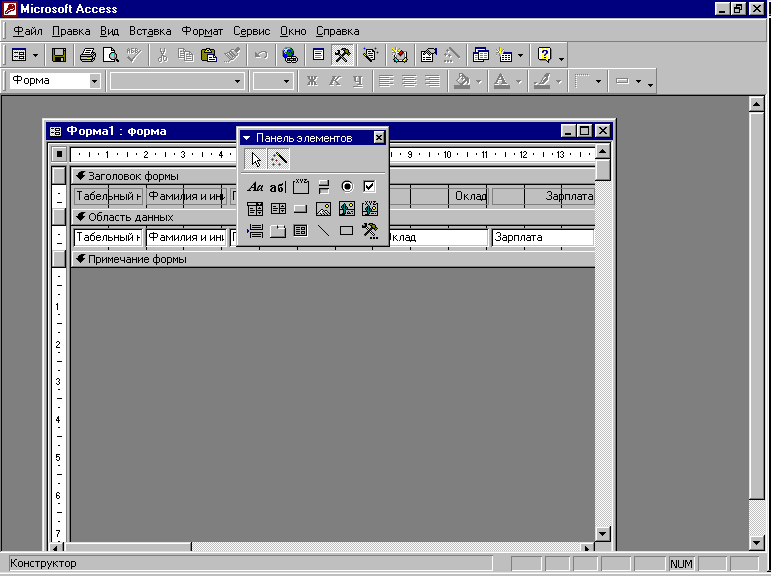Expand the View button dropdown arrow
This screenshot has width=771, height=576.
click(x=35, y=55)
